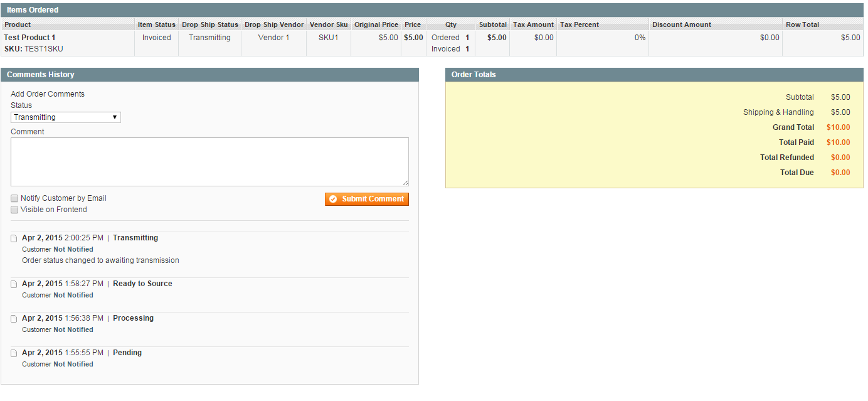Enable Notify Customer by Email checkbox

[14, 198]
